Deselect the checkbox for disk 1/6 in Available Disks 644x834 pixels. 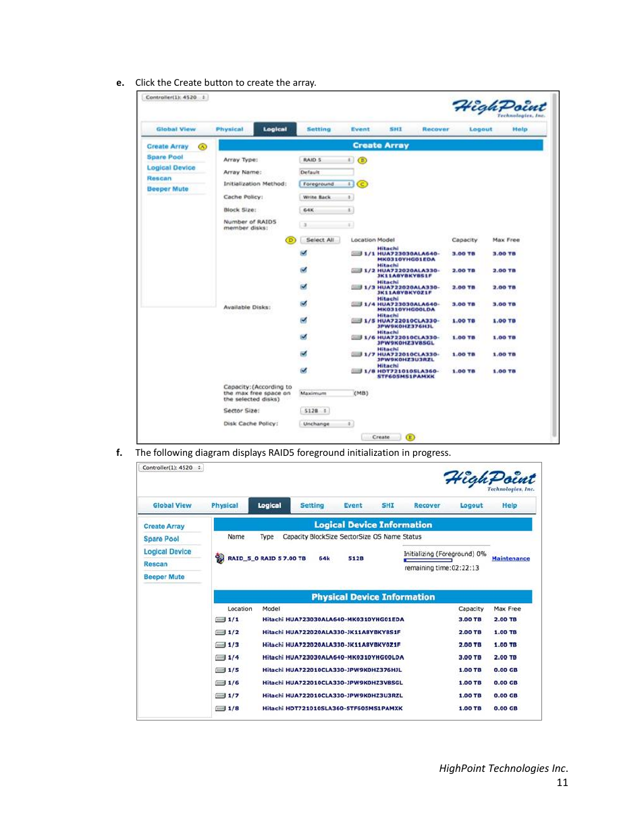point(304,337)
